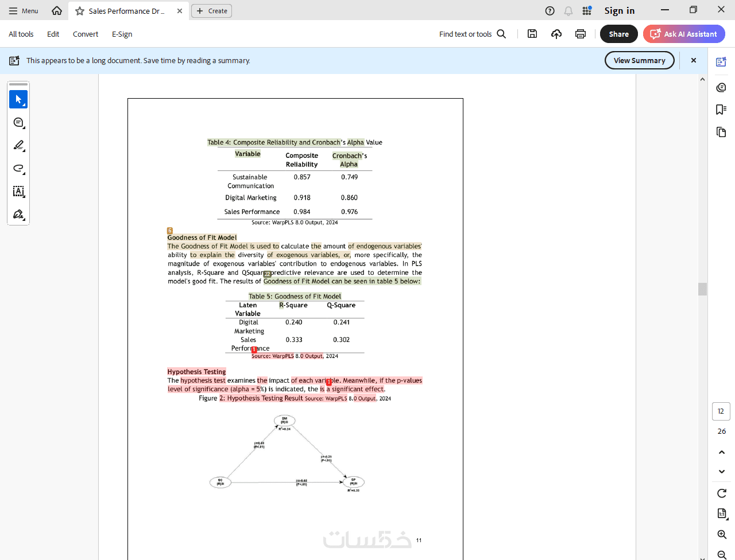The height and width of the screenshot is (560, 735).
Task: Close the Sales Performance document tab
Action: click(180, 11)
